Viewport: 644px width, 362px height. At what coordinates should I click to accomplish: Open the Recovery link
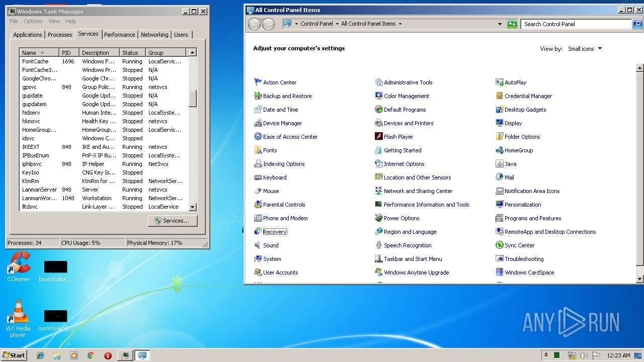[x=275, y=232]
